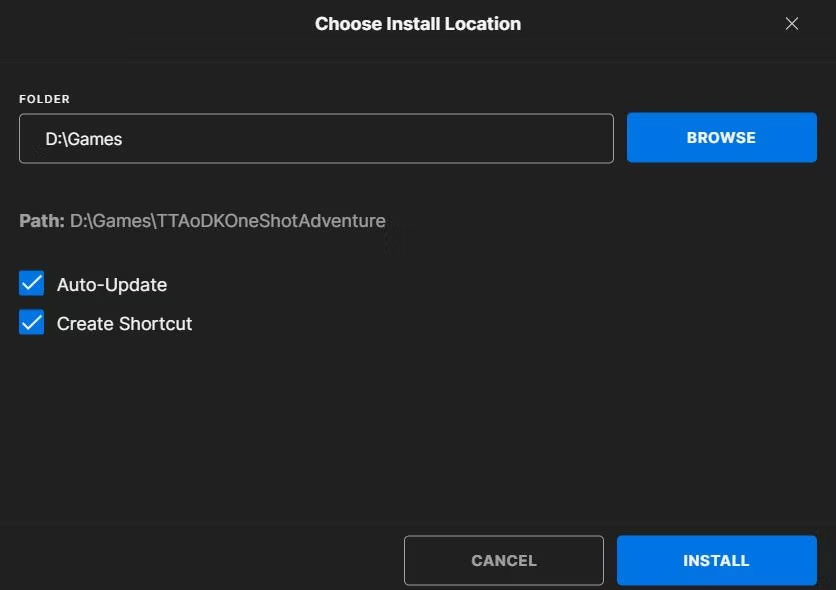Click the Choose Install Location title
The height and width of the screenshot is (590, 836).
pos(417,24)
